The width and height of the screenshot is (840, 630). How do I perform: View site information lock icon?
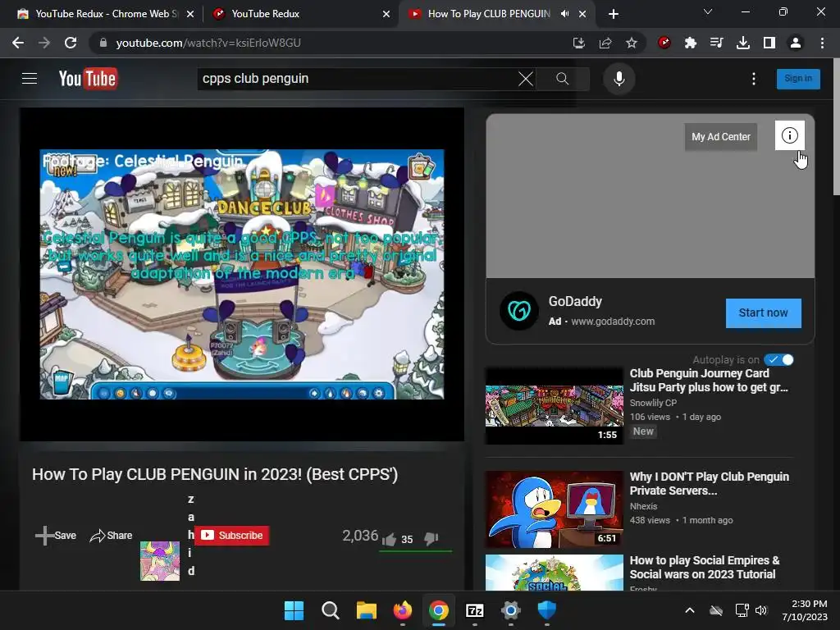[x=103, y=43]
